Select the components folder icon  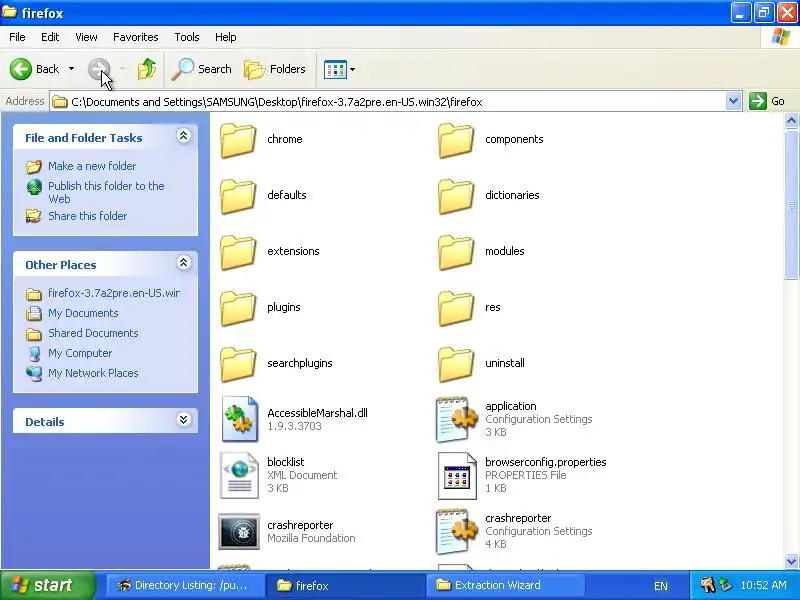pyautogui.click(x=456, y=139)
